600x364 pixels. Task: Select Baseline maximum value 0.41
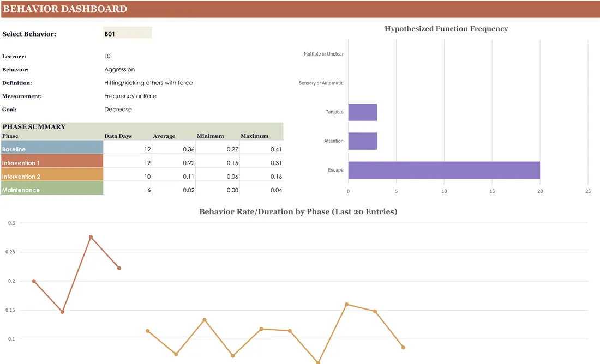tap(276, 149)
